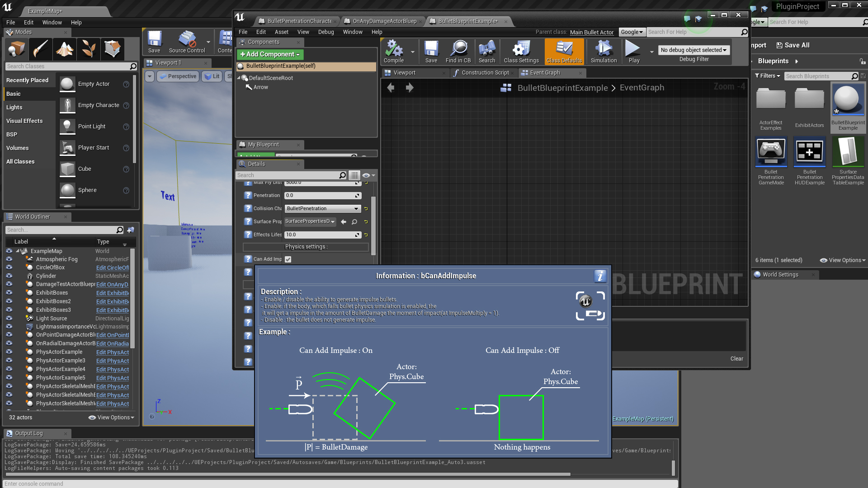Select the Place mode icon
The image size is (868, 488).
click(16, 49)
